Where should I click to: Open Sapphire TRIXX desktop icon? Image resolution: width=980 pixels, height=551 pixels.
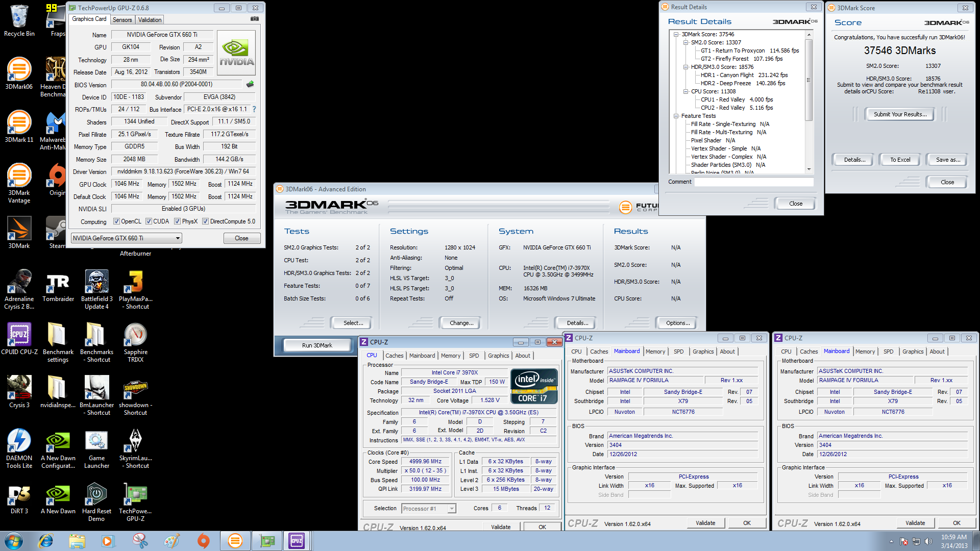135,342
